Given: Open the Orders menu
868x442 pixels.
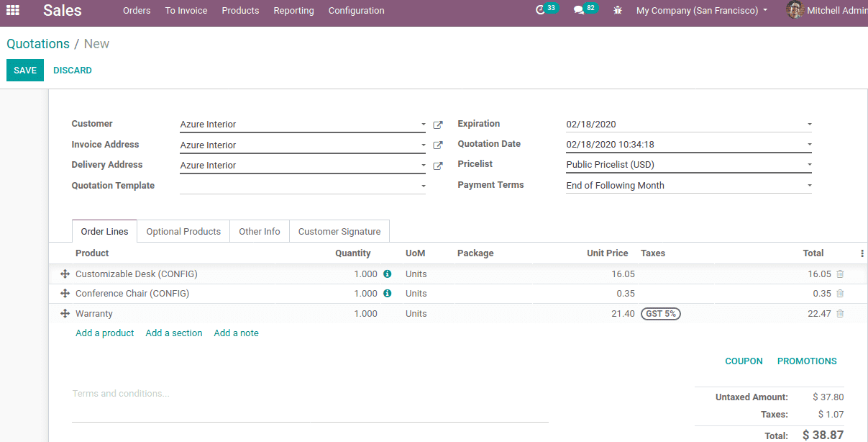Looking at the screenshot, I should 137,11.
